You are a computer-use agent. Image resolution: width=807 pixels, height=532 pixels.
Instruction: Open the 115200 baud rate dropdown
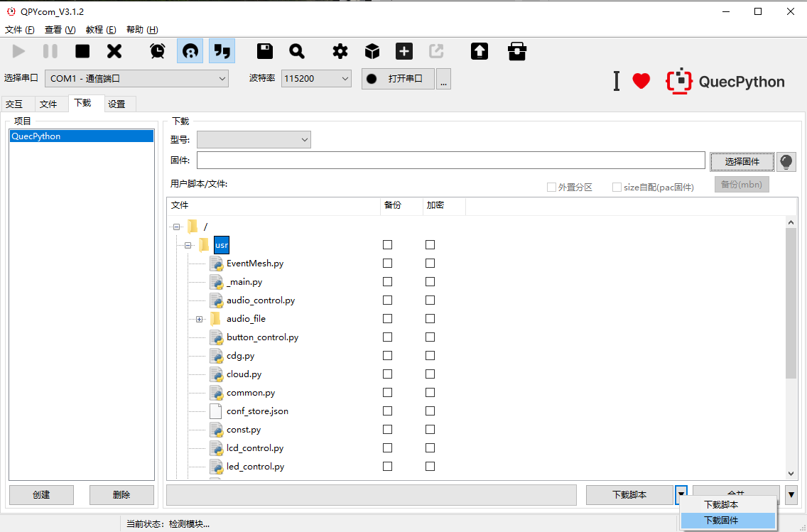point(316,79)
